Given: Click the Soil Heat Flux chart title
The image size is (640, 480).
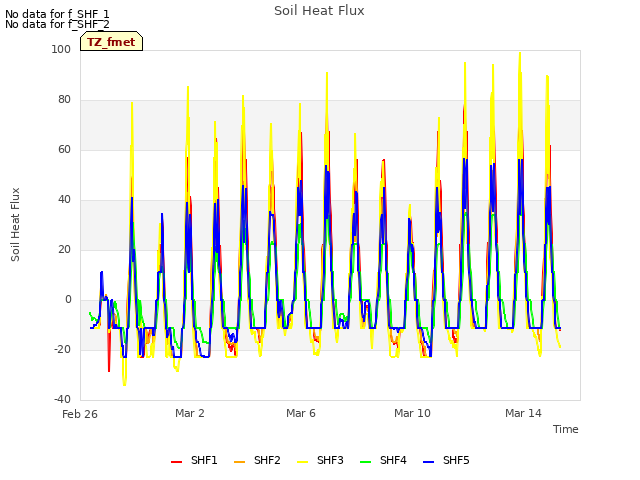Looking at the screenshot, I should tap(319, 11).
